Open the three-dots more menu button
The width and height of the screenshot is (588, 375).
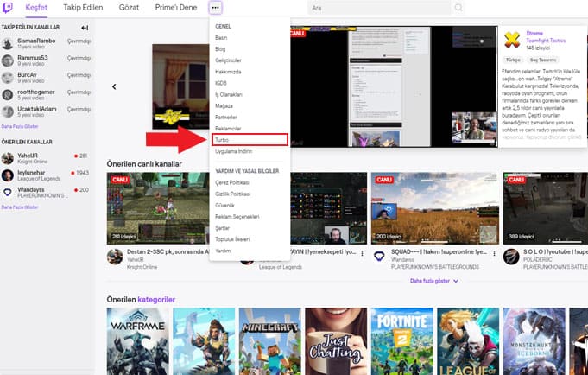click(x=215, y=8)
